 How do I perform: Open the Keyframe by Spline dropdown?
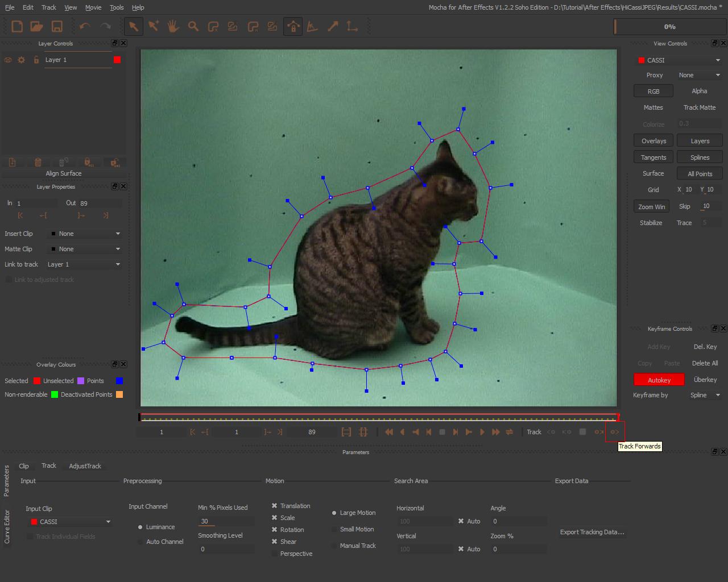[704, 395]
